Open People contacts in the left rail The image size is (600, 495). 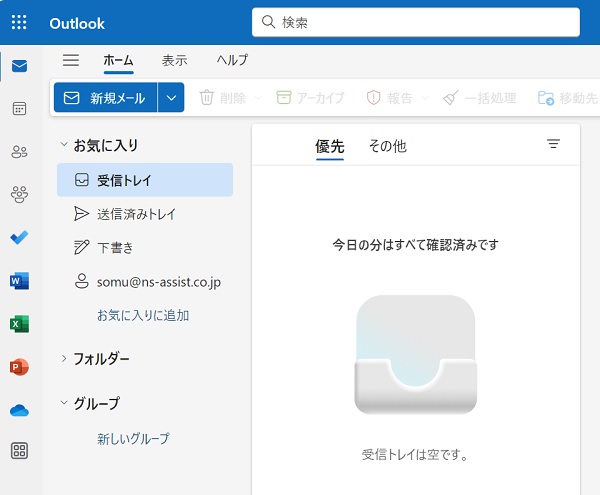(x=20, y=152)
